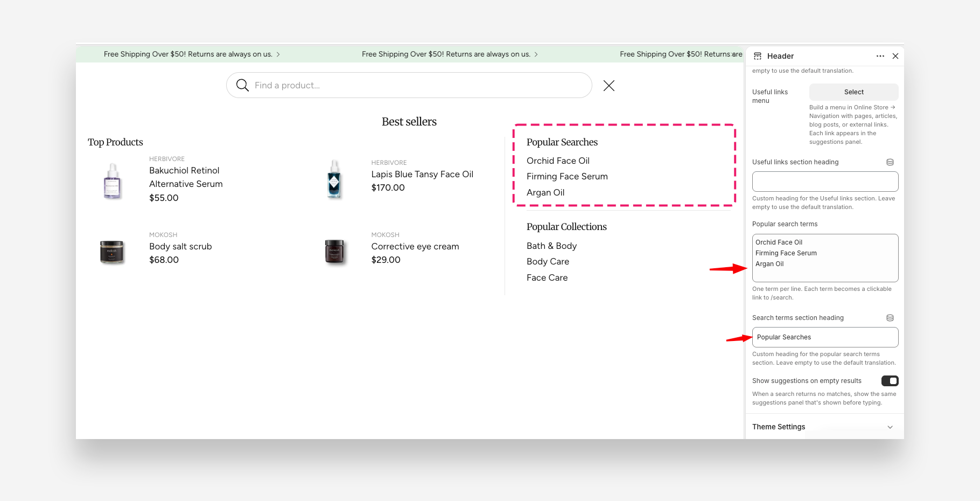This screenshot has width=980, height=501.
Task: Click the Popular Searches heading
Action: point(562,142)
